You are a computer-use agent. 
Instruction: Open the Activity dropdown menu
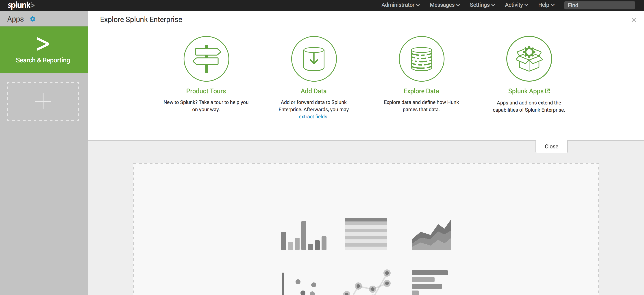(x=516, y=5)
